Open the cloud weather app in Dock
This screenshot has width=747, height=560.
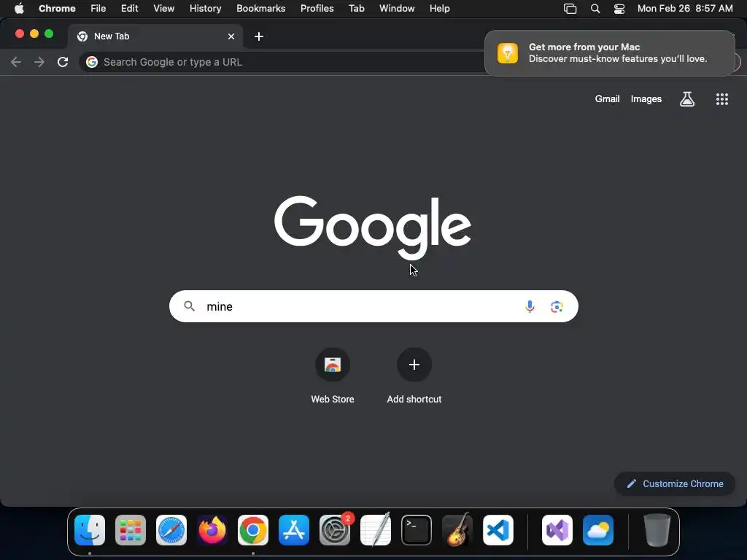pyautogui.click(x=598, y=530)
